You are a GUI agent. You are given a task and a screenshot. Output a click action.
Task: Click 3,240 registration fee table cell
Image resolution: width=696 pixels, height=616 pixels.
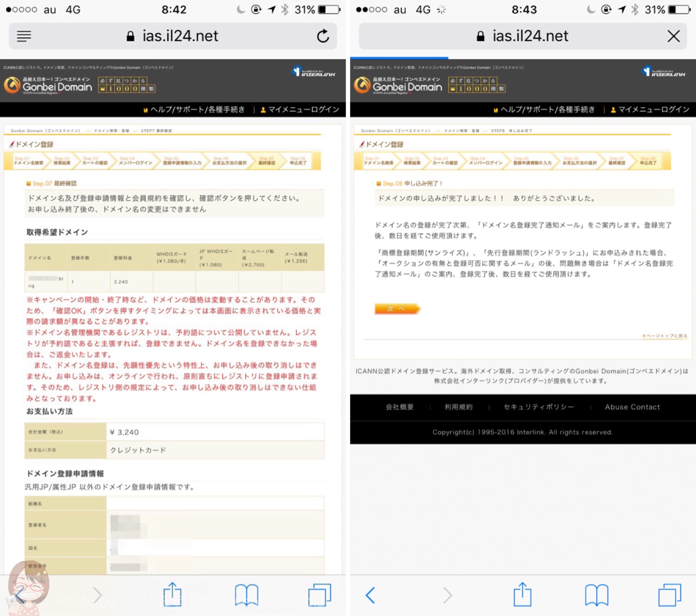132,282
